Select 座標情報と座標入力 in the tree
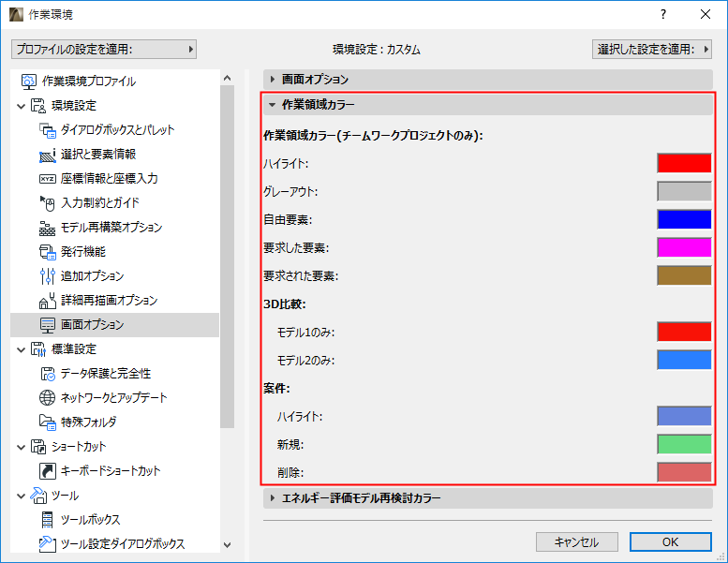 109,179
